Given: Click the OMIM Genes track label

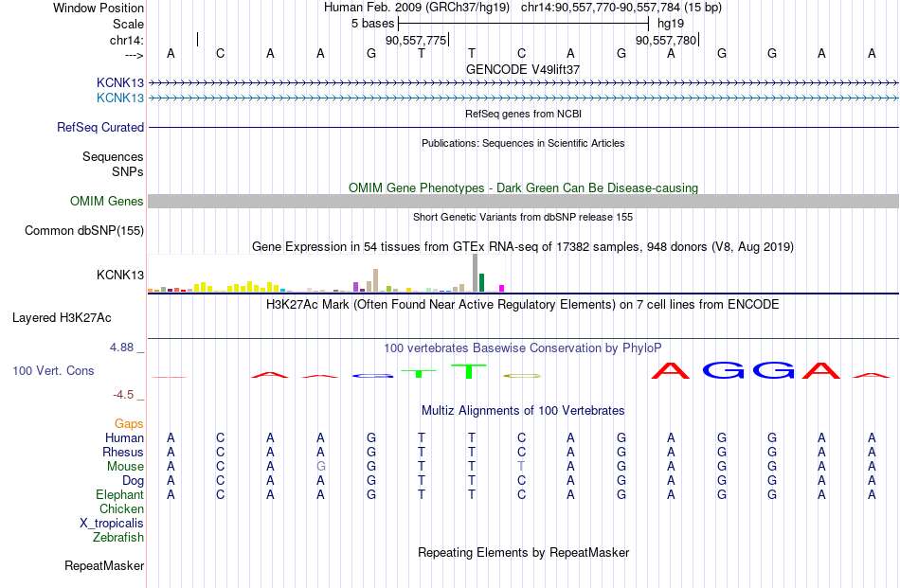Looking at the screenshot, I should 106,202.
